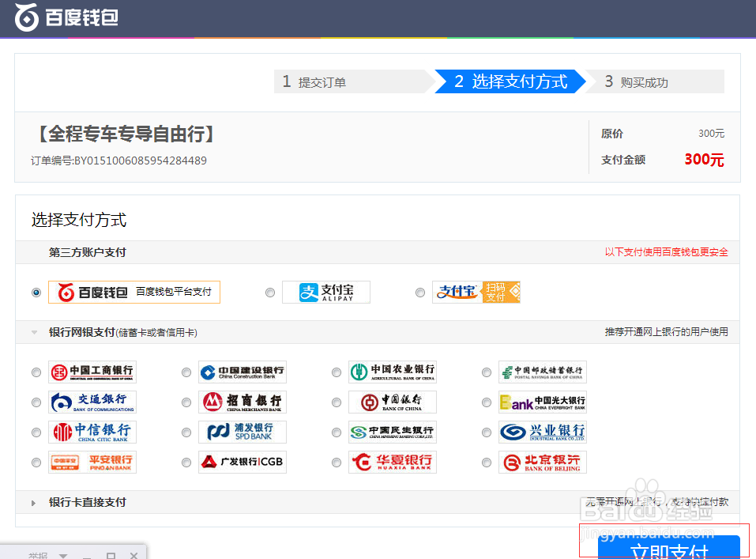Select 中国银行 radio button

[x=337, y=402]
